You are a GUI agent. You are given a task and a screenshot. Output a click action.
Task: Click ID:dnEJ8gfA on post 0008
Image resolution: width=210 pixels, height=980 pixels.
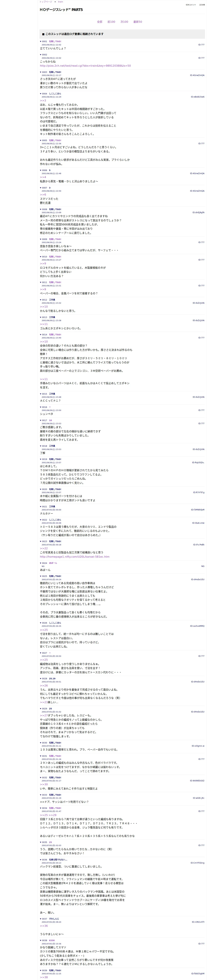[x=198, y=213]
